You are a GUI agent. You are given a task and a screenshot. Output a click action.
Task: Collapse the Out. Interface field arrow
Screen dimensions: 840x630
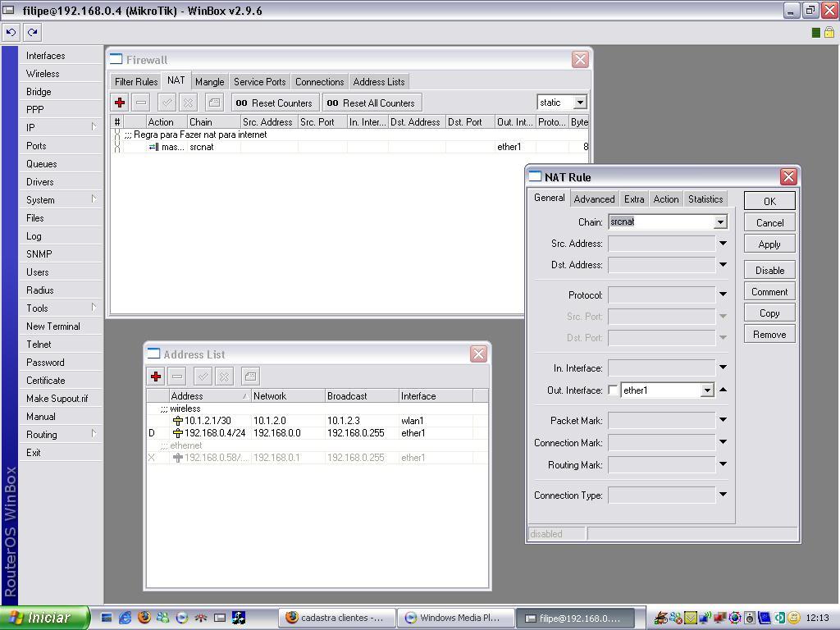coord(723,390)
